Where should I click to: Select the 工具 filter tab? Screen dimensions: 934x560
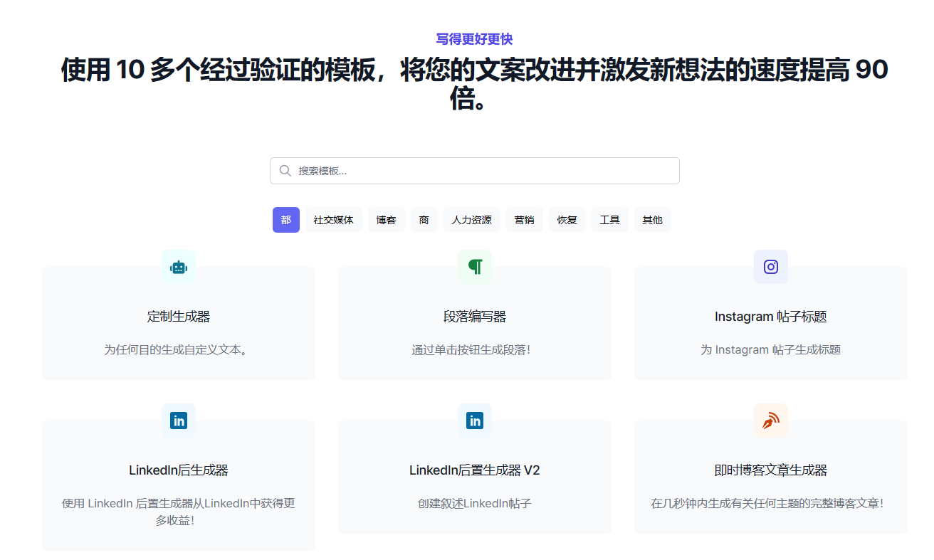coord(610,220)
